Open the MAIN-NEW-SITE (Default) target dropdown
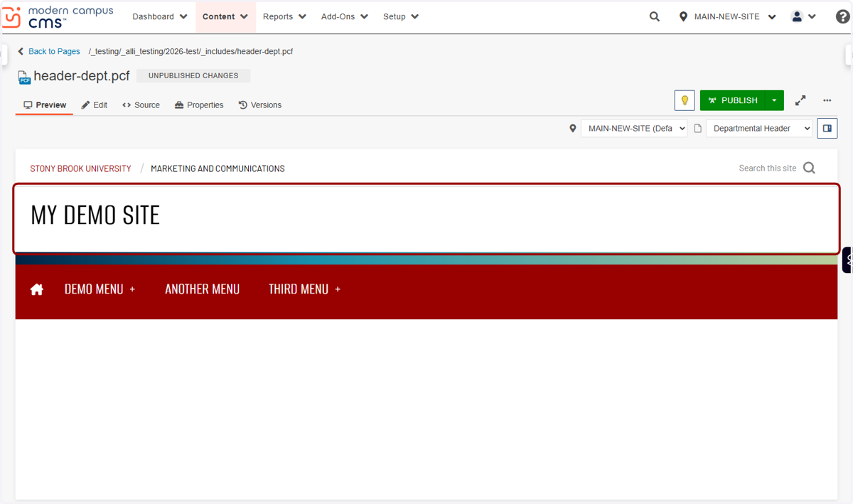This screenshot has width=853, height=504. (x=634, y=129)
